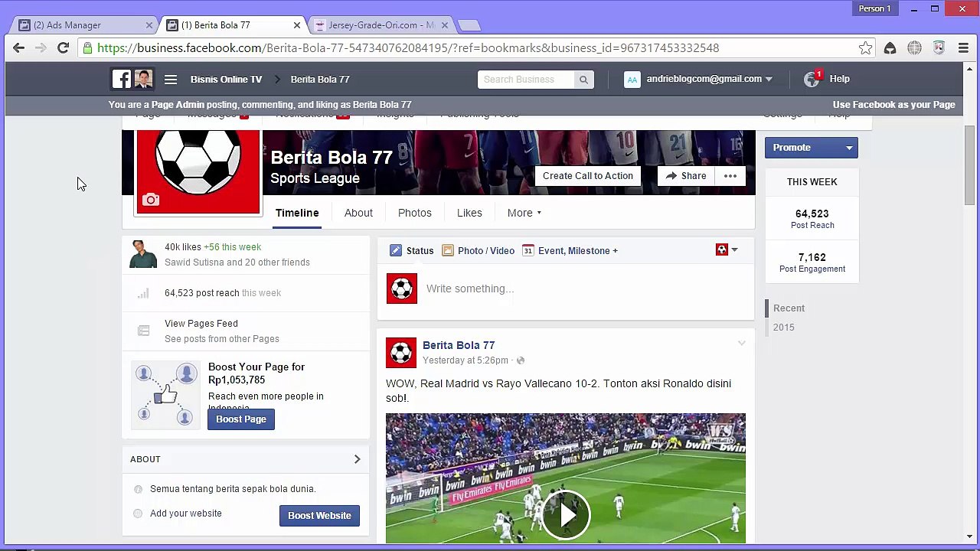Viewport: 980px width, 551px height.
Task: Jump to 2015 in timeline
Action: pyautogui.click(x=784, y=328)
